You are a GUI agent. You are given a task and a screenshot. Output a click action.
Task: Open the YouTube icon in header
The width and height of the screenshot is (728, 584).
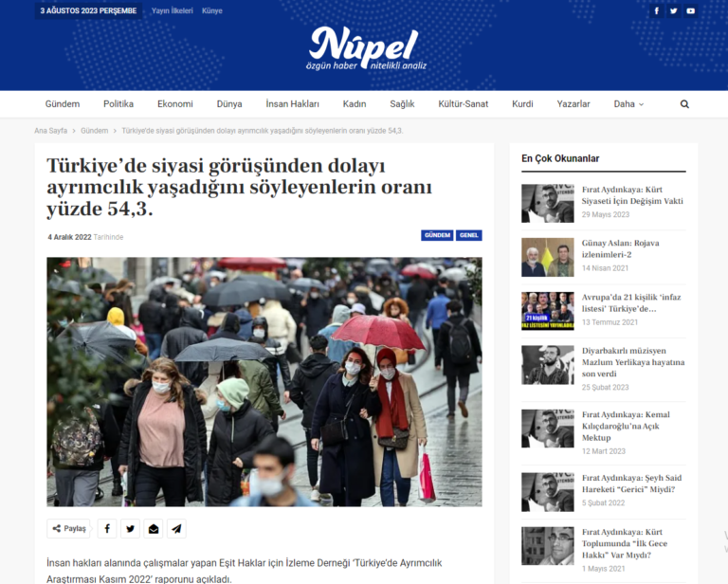[691, 10]
